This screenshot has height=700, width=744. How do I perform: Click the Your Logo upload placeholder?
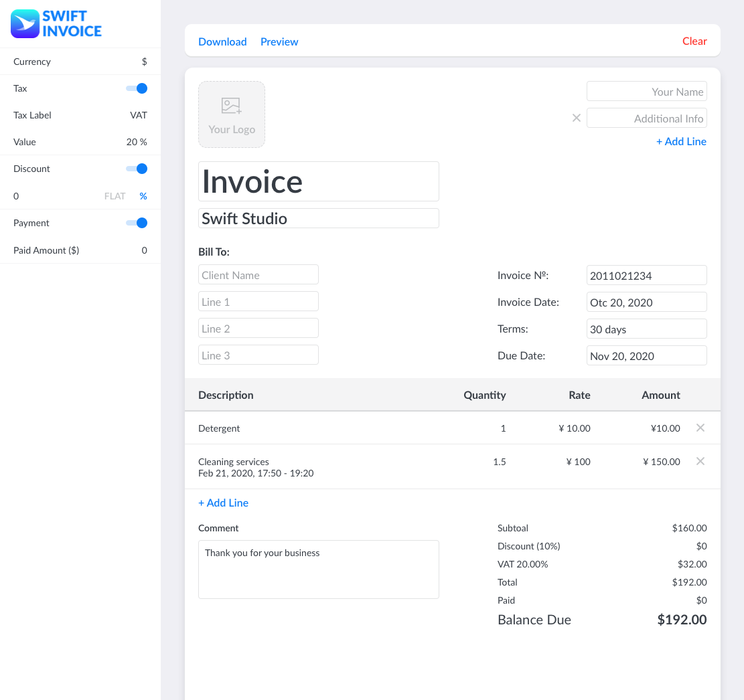coord(231,114)
